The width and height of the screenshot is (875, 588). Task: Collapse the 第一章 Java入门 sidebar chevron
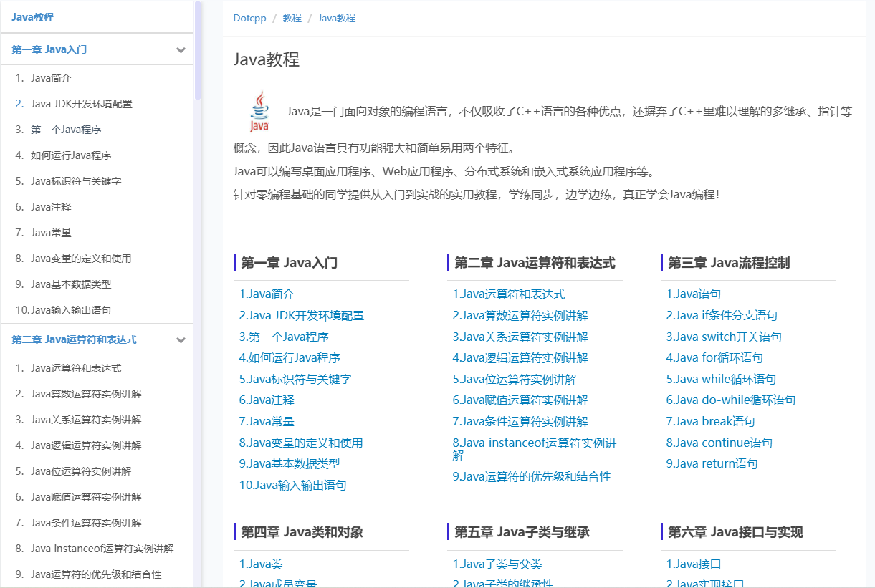point(181,50)
